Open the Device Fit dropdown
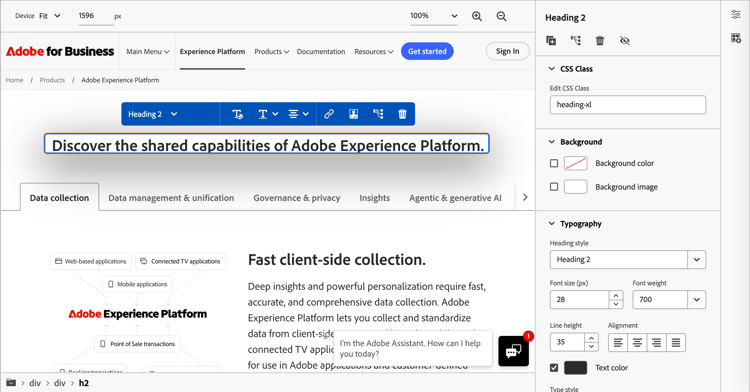This screenshot has height=392, width=750. point(50,16)
